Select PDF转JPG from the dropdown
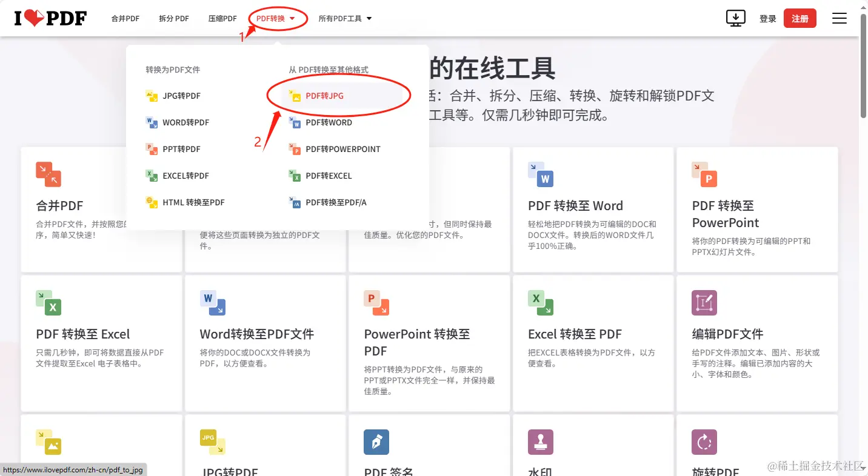 (x=324, y=96)
